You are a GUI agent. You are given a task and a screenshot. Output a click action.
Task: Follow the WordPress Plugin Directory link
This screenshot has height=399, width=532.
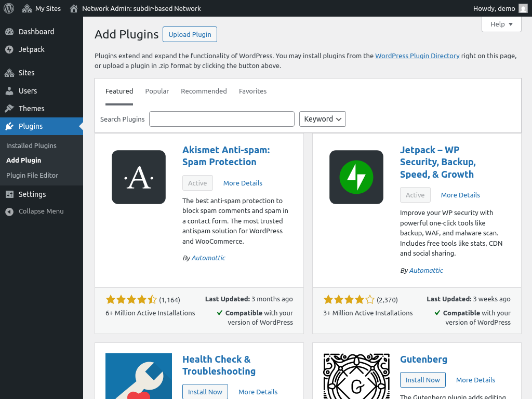tap(417, 56)
